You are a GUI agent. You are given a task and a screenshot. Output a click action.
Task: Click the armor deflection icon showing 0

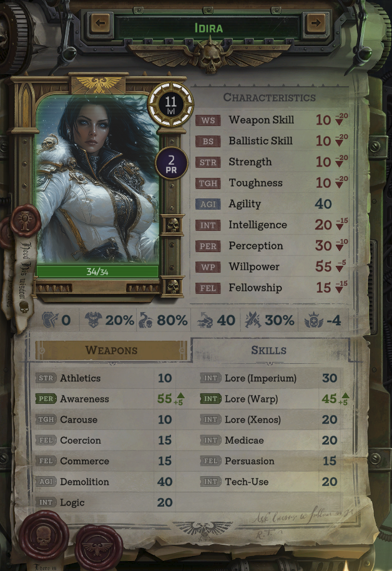50,320
